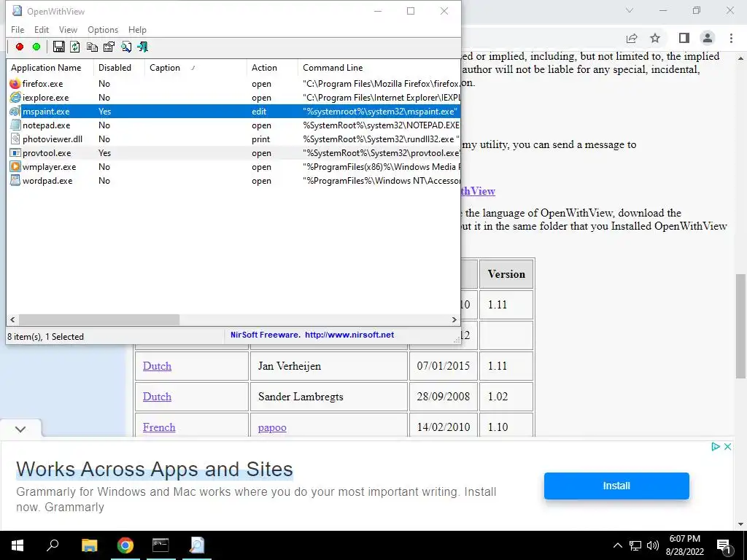
Task: Select the wmplayer.exe row
Action: point(233,167)
